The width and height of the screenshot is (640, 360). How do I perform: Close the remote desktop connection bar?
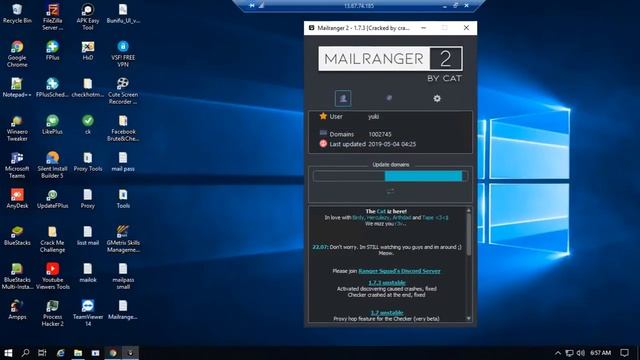pos(467,5)
